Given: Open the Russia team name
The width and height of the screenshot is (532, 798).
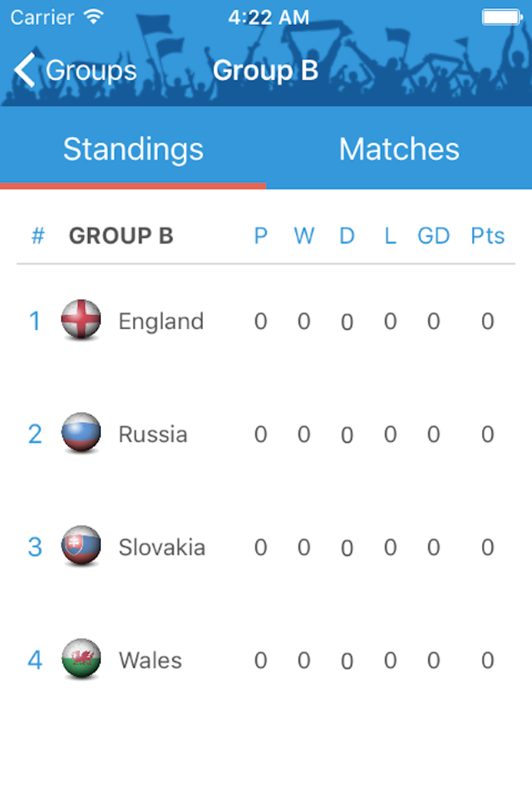Looking at the screenshot, I should point(153,435).
